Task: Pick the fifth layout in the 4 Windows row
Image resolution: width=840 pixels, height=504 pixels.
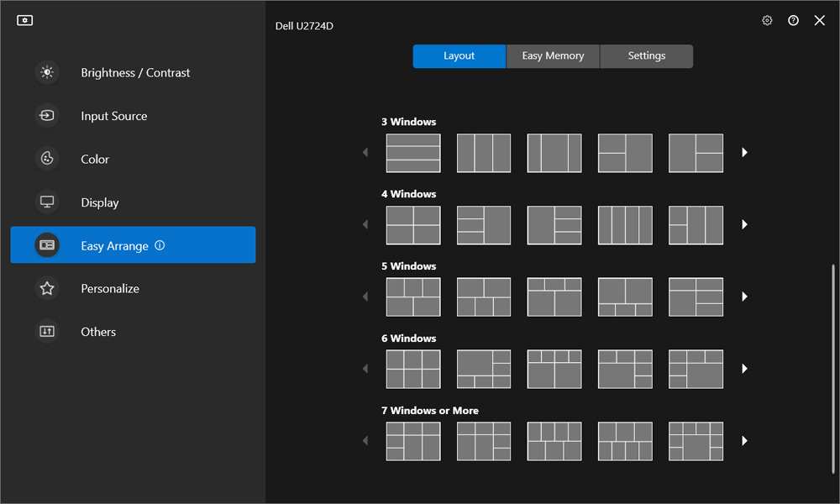Action: coord(696,225)
